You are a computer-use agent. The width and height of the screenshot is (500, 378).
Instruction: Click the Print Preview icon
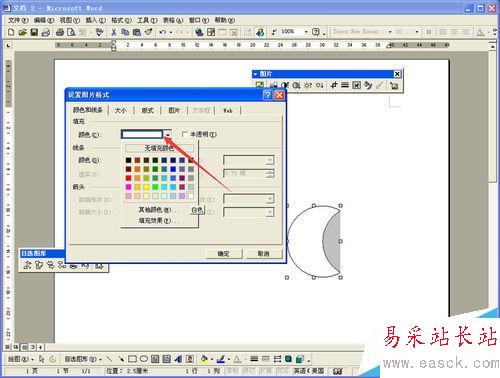[x=71, y=32]
